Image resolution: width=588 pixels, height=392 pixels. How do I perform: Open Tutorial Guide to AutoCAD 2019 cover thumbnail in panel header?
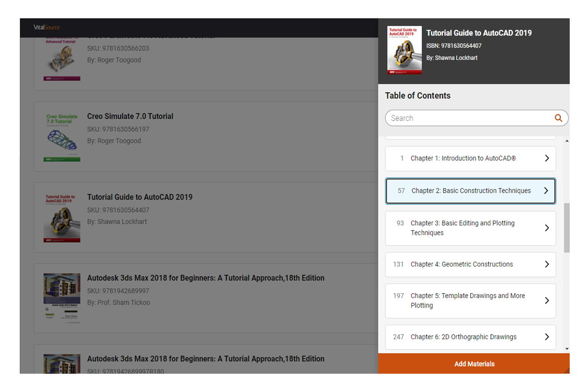tap(404, 50)
